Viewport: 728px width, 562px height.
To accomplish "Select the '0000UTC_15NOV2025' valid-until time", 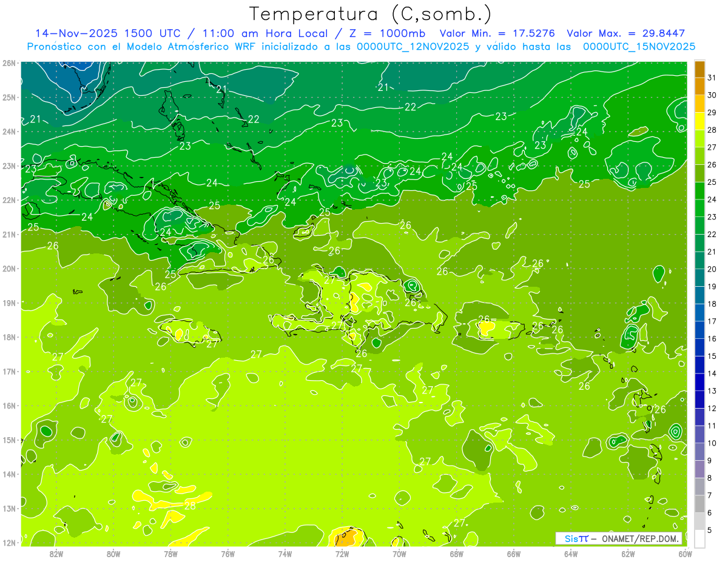I will point(639,47).
